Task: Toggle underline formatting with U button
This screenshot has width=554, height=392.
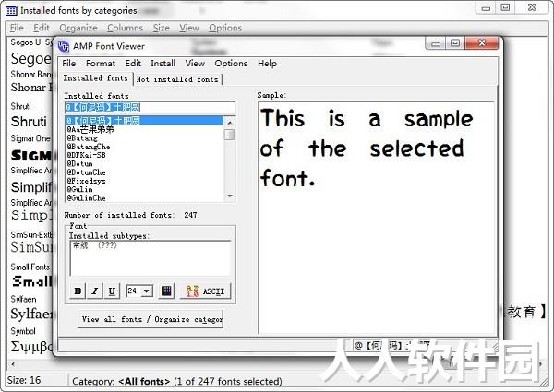Action: (112, 291)
